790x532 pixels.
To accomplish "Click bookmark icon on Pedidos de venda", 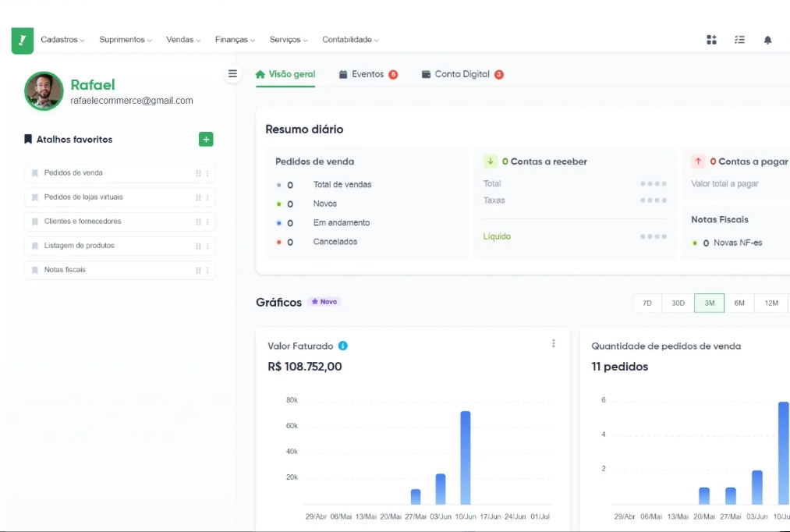I will pos(35,173).
